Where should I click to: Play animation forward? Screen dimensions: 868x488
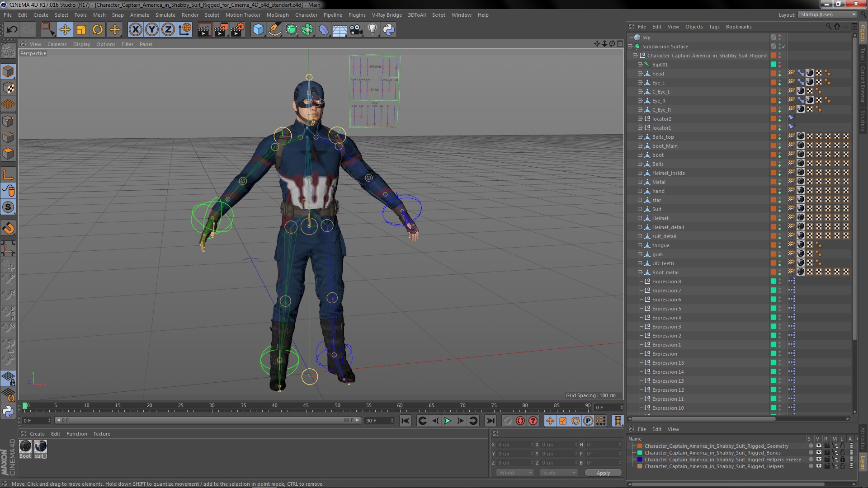(x=448, y=421)
